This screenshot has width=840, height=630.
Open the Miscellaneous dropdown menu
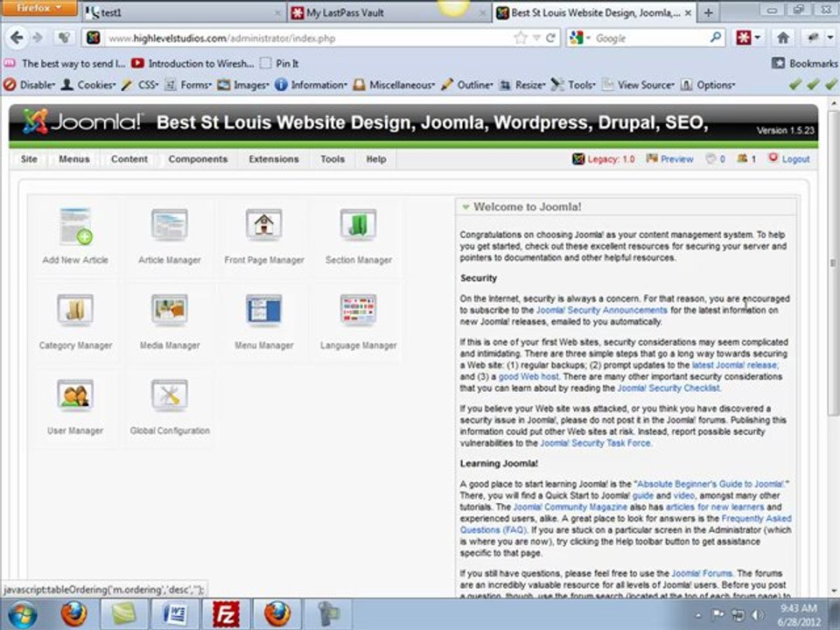pyautogui.click(x=394, y=85)
